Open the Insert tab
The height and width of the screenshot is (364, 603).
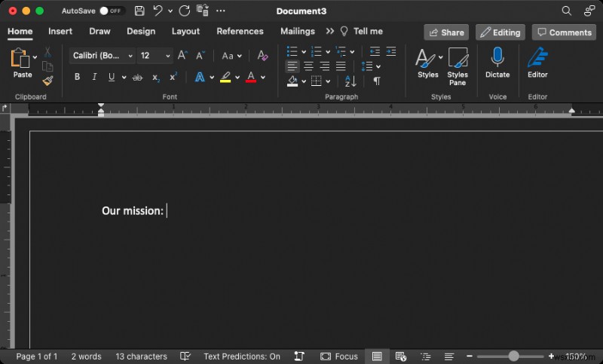coord(60,31)
